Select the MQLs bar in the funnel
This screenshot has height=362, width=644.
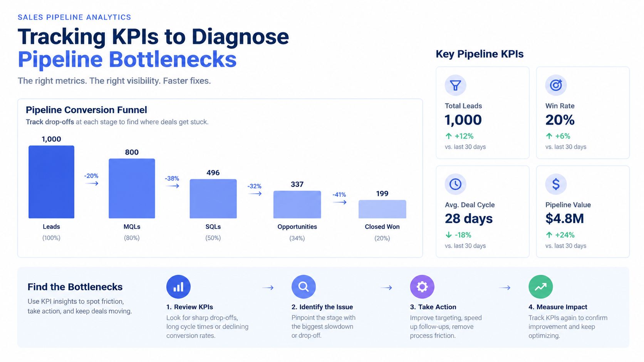(132, 189)
